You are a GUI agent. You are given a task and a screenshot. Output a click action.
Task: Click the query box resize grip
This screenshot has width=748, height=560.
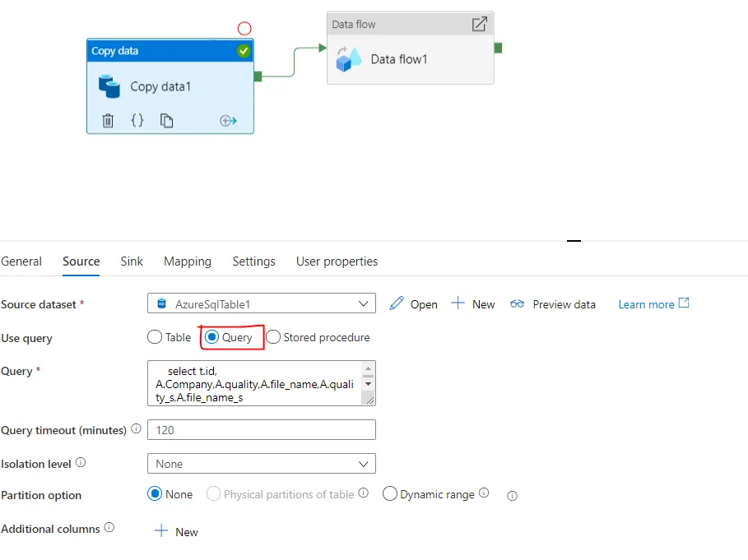click(369, 399)
